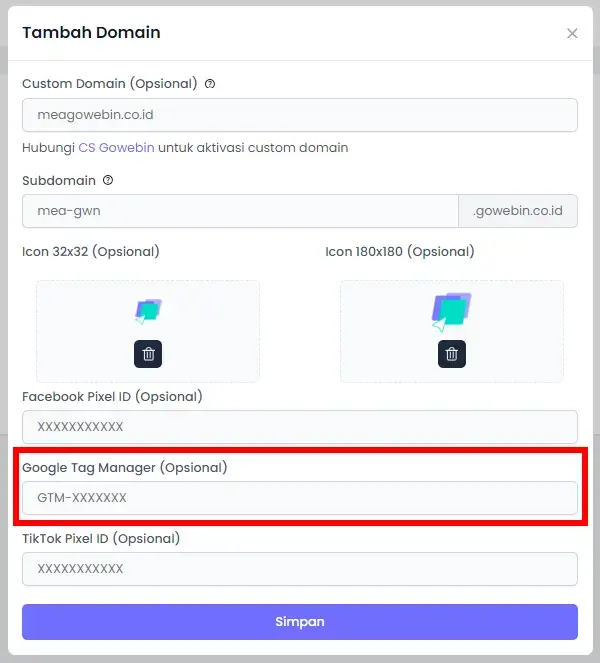This screenshot has width=600, height=663.
Task: Click the .gowebin.co.id domain suffix
Action: (518, 211)
